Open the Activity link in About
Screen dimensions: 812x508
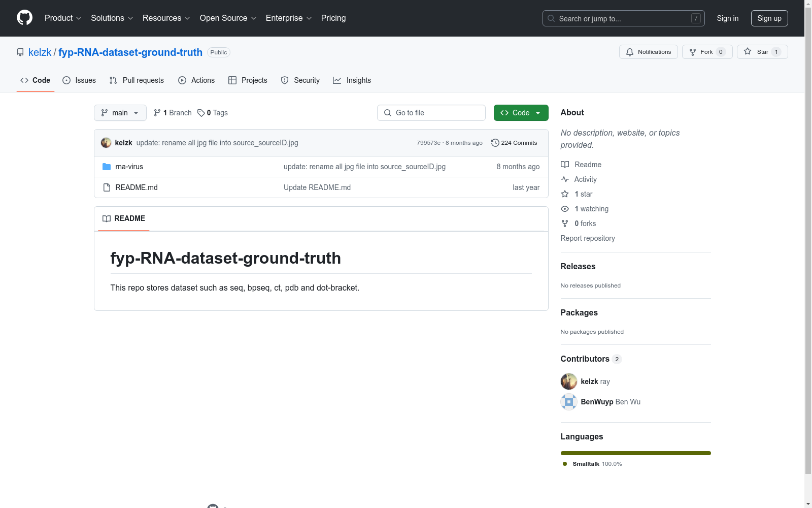[579, 179]
